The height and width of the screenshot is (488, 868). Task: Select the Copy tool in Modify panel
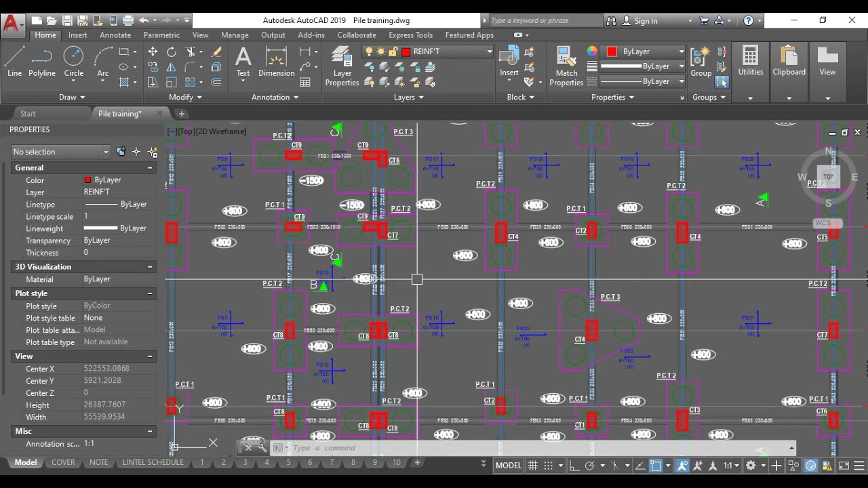(153, 66)
